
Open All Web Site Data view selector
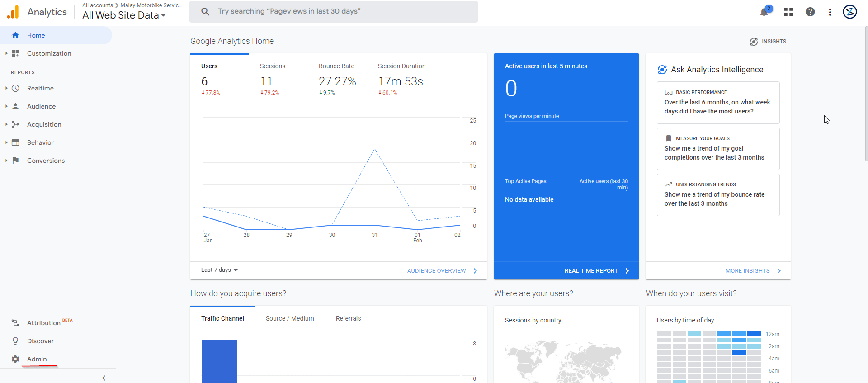[123, 15]
